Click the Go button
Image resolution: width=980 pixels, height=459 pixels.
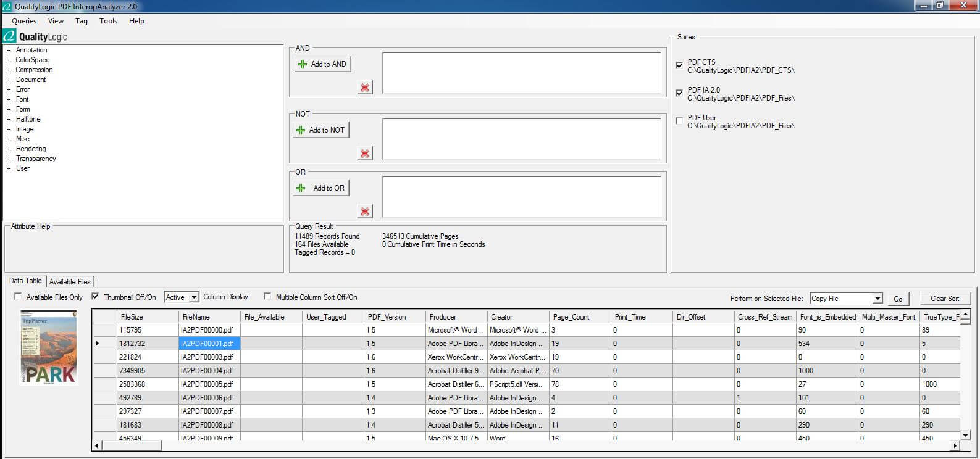click(898, 299)
